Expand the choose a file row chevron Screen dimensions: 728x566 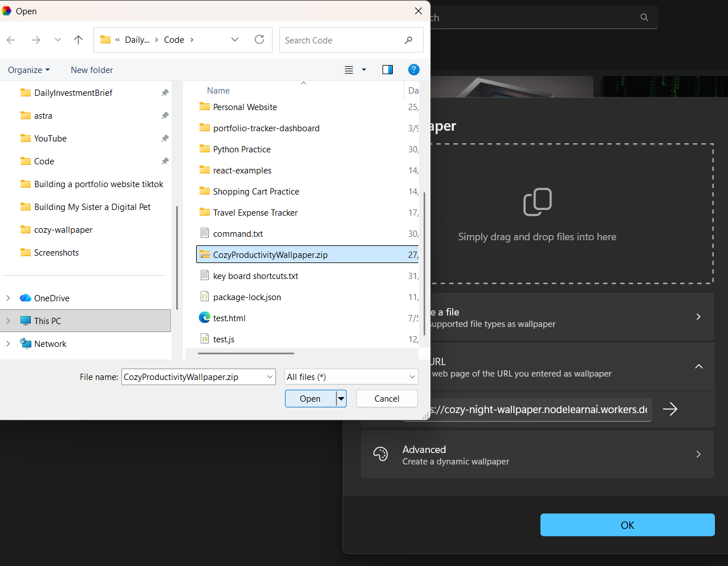pyautogui.click(x=698, y=317)
